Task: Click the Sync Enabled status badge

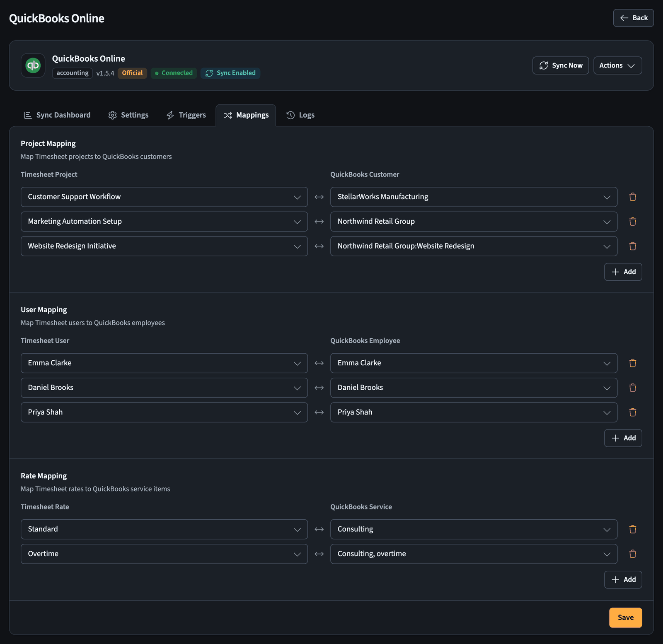Action: coord(230,73)
